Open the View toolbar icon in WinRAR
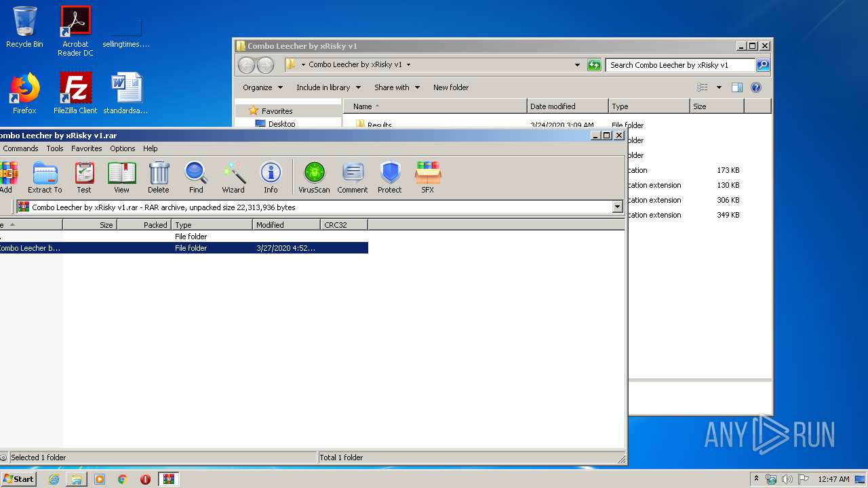The width and height of the screenshot is (868, 488). click(121, 178)
